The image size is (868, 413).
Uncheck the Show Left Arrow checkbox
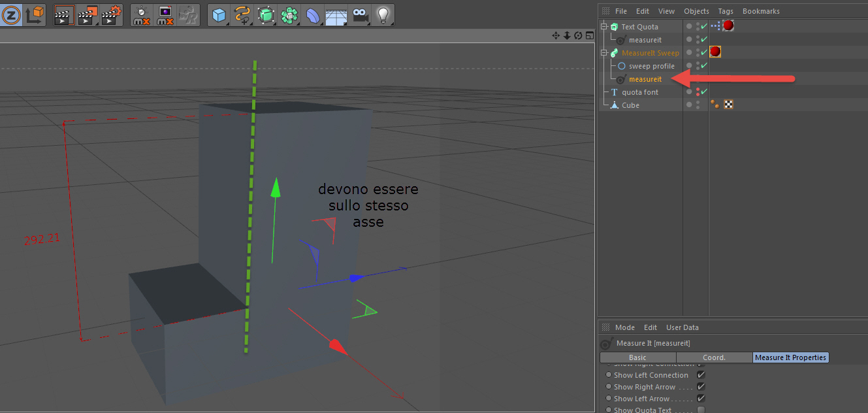click(x=701, y=399)
